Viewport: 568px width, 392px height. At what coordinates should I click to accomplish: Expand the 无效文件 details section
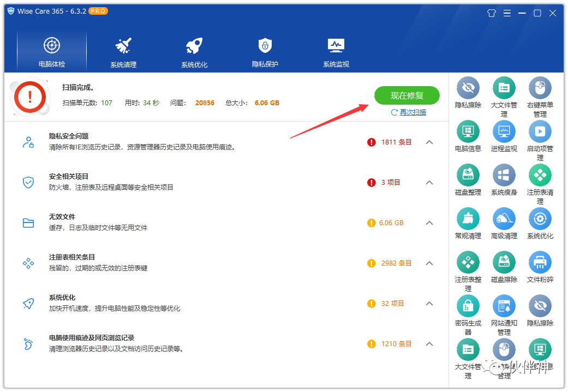click(429, 223)
